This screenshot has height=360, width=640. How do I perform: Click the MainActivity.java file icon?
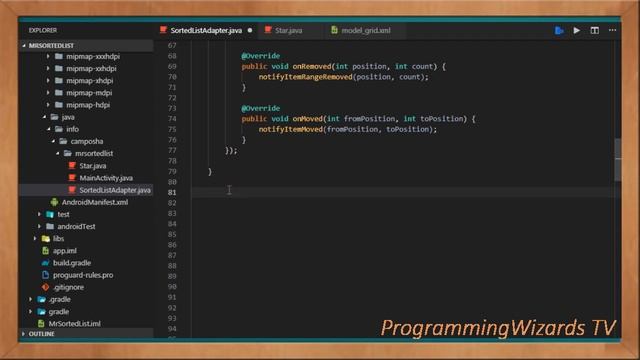(x=72, y=178)
